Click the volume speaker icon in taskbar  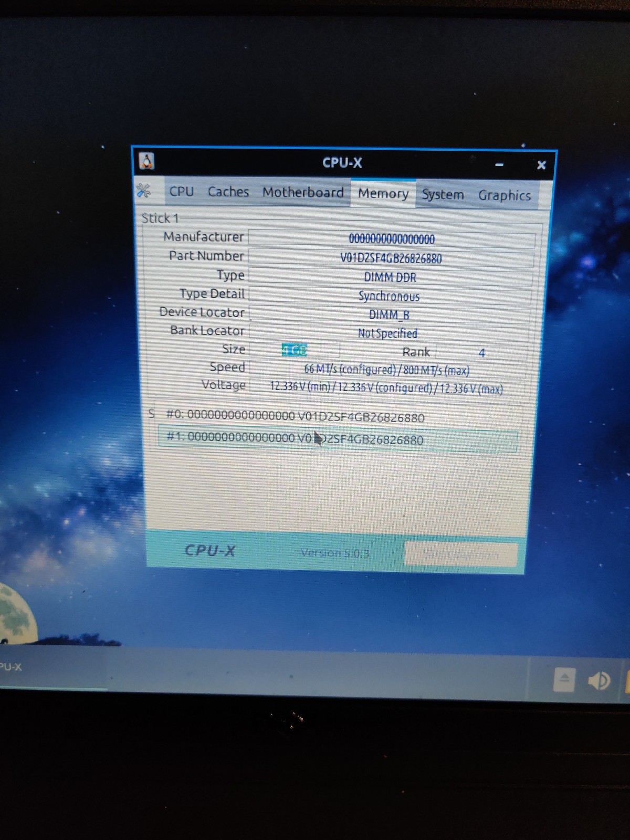coord(598,681)
